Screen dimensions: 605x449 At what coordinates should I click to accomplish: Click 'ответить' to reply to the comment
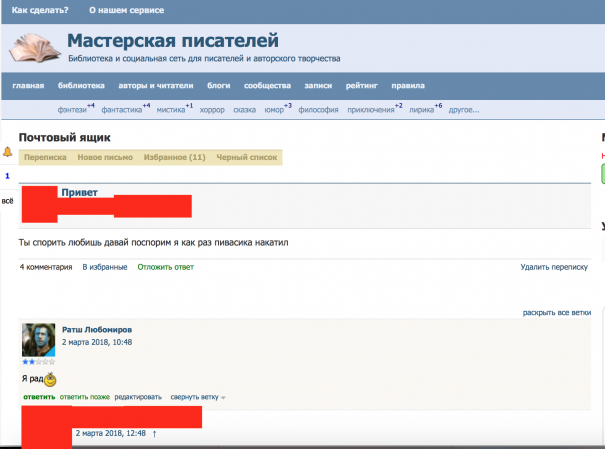point(38,397)
